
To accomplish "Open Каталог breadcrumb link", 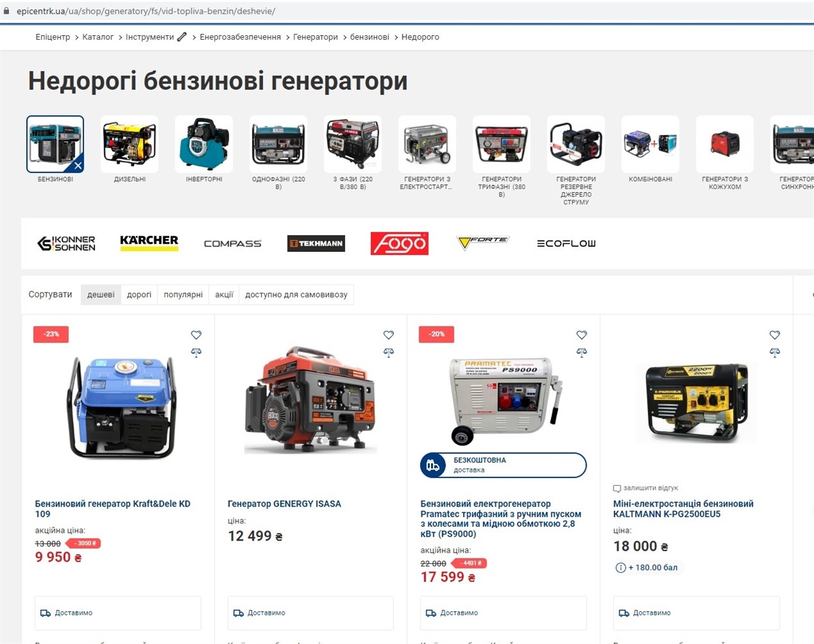I will point(98,37).
